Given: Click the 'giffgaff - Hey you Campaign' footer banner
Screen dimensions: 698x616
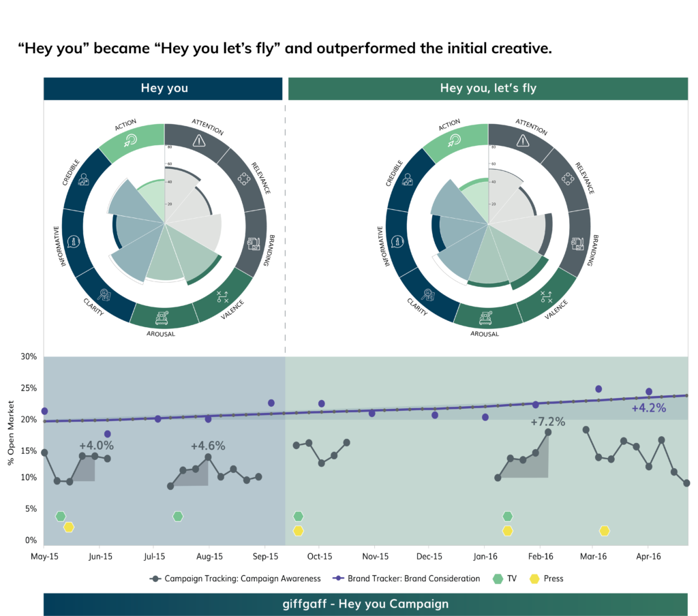Looking at the screenshot, I should [x=365, y=604].
